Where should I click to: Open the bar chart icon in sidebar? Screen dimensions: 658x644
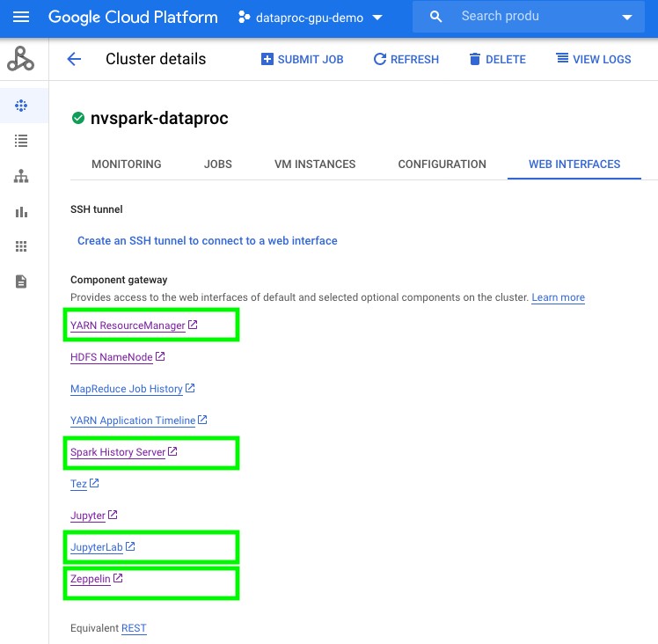[21, 211]
